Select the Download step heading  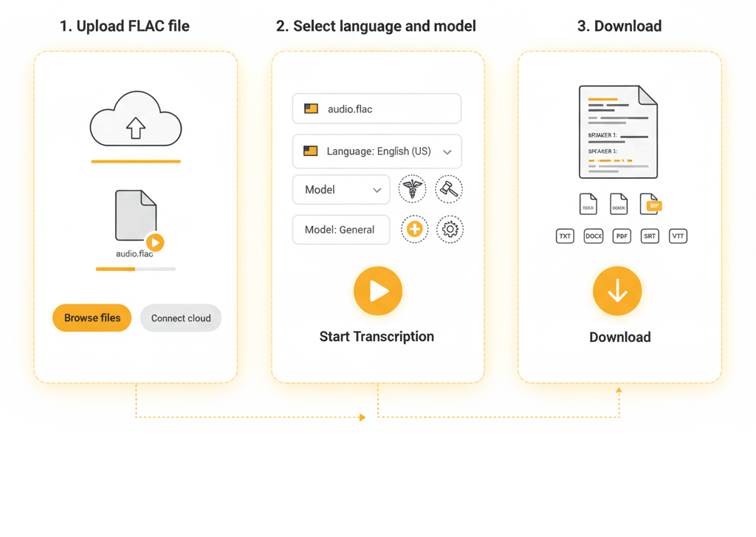(x=619, y=26)
